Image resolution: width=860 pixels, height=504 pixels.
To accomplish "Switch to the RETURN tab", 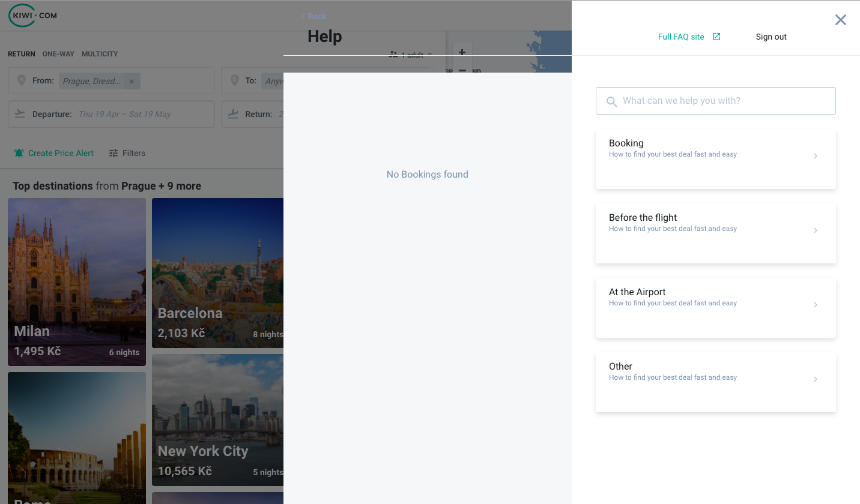I will click(x=21, y=54).
